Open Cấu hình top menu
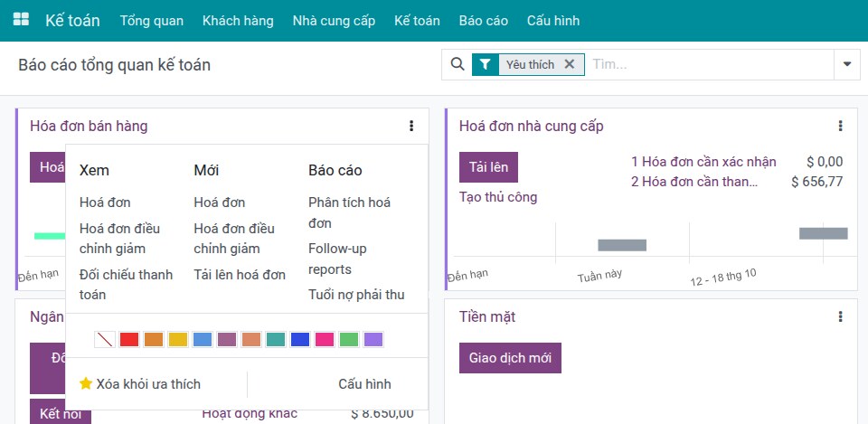Viewport: 868px width, 424px height. point(553,21)
